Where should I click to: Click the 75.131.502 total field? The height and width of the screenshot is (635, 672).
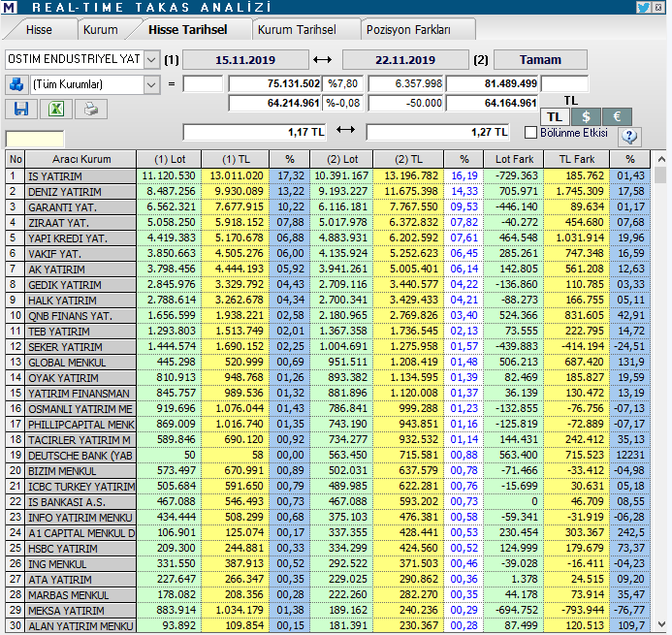click(x=274, y=83)
